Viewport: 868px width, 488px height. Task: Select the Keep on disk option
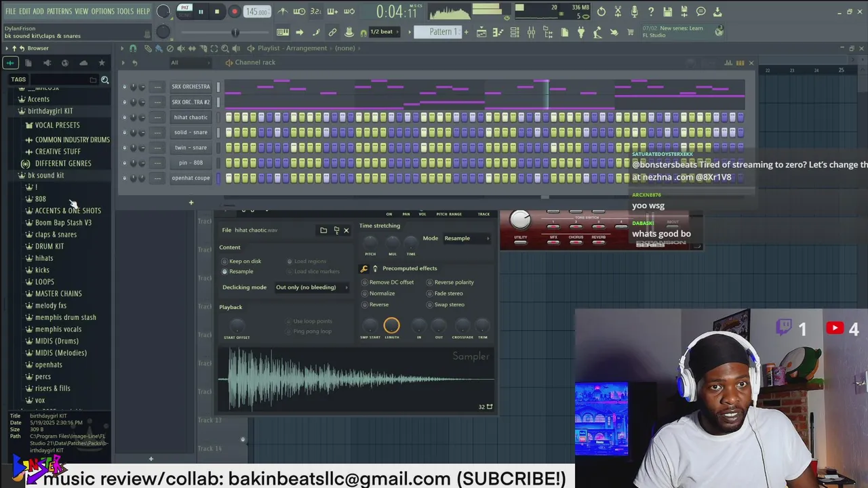241,261
